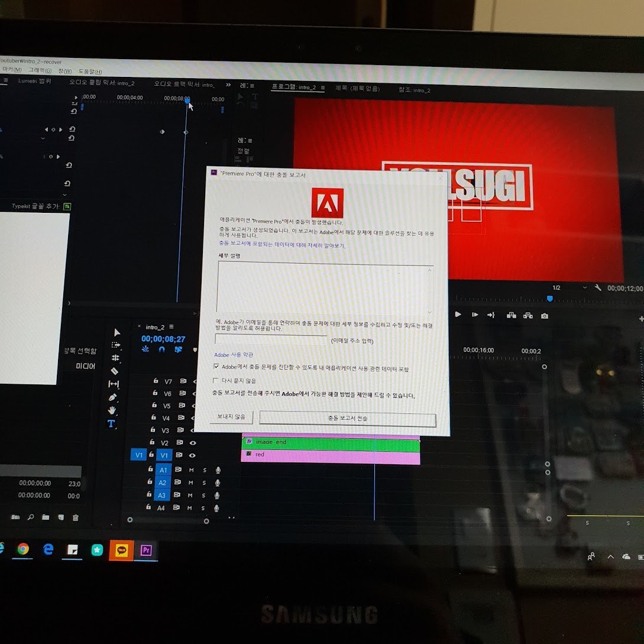Switch to the 참조: intro_2 tab

(415, 90)
